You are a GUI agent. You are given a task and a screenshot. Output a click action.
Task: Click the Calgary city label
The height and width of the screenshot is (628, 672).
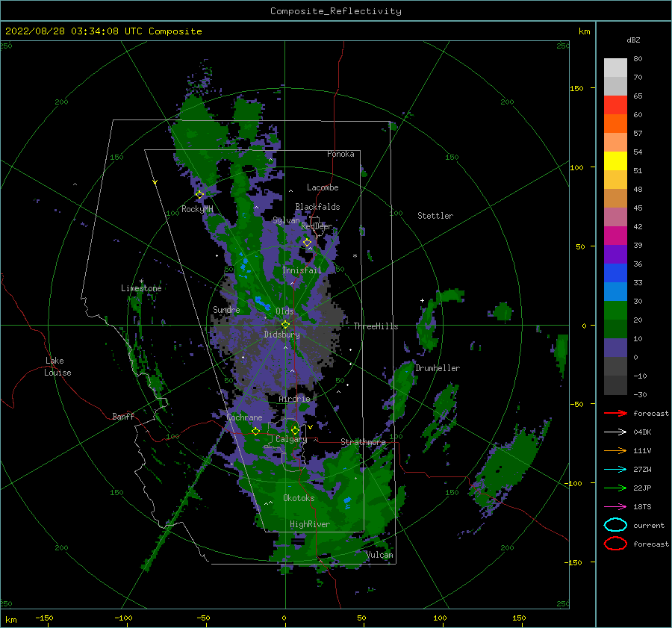coord(291,439)
